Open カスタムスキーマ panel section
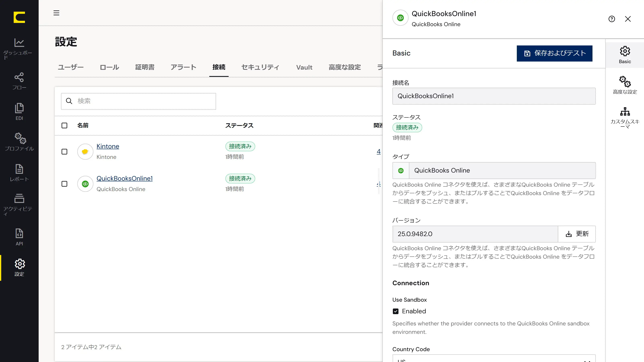644x362 pixels. [x=625, y=117]
